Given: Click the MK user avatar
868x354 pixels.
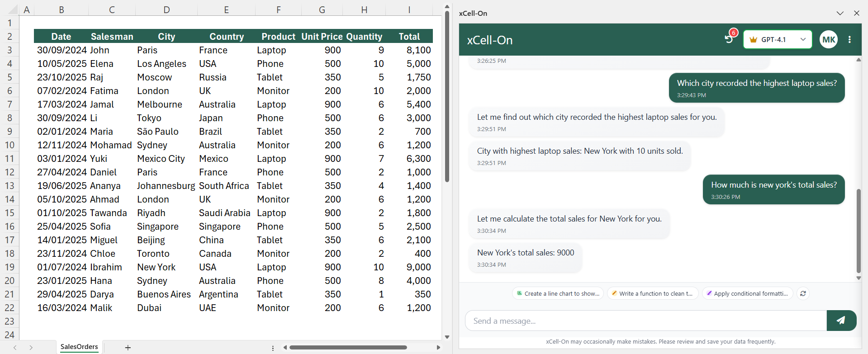Looking at the screenshot, I should [828, 40].
